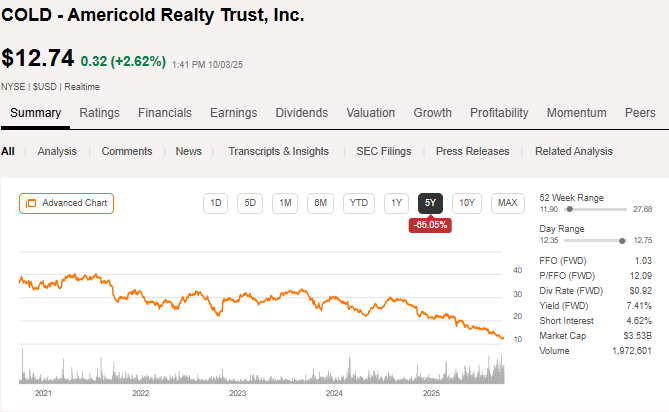The image size is (669, 412).
Task: Select the 1M time range
Action: [x=285, y=204]
